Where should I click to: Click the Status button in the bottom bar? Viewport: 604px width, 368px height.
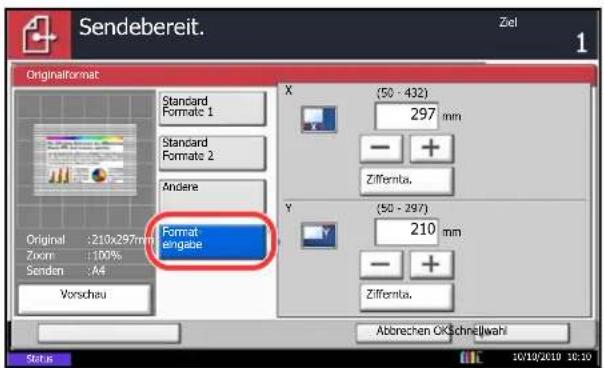pos(39,359)
